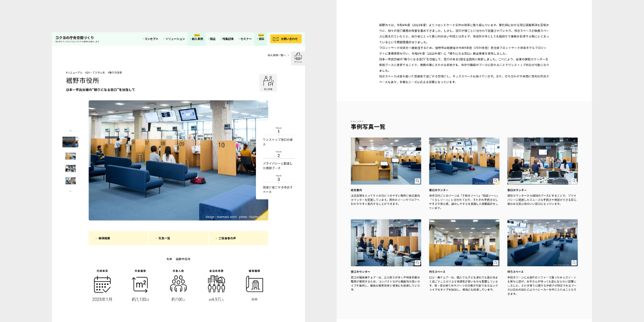This screenshot has width=644, height=322.
Task: Open the 資料 navigation item
Action: [261, 39]
